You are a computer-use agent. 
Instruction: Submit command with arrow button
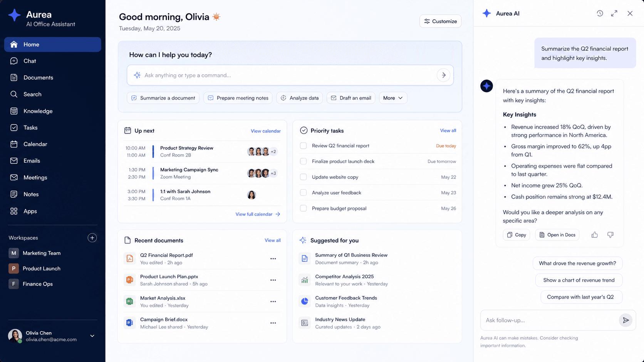[444, 75]
